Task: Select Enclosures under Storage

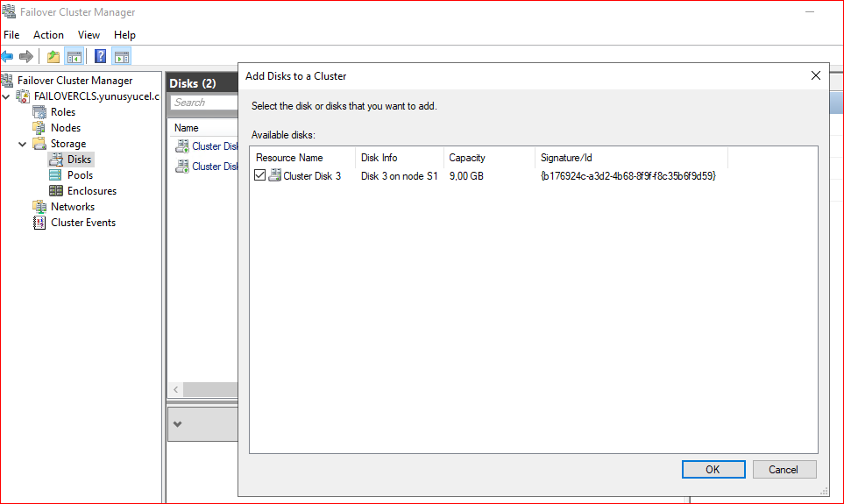Action: [92, 190]
